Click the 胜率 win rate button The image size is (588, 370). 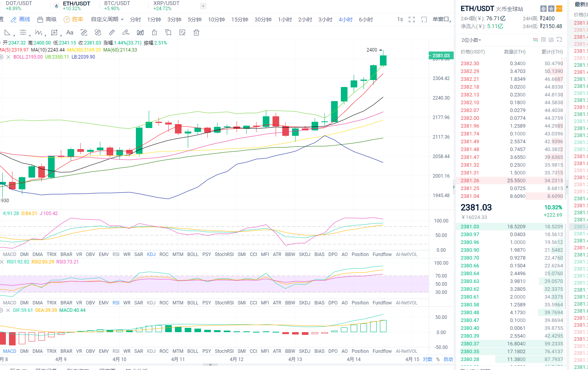pyautogui.click(x=73, y=20)
